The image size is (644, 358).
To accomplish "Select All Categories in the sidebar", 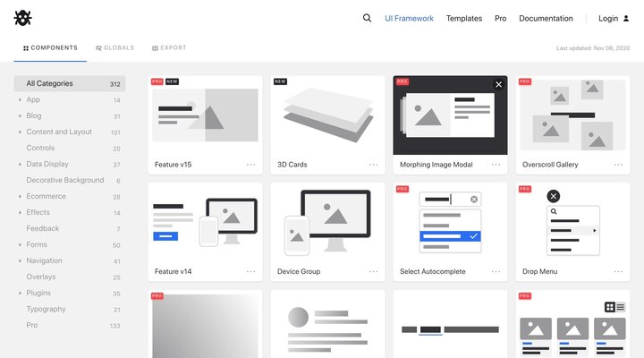I will tap(49, 83).
